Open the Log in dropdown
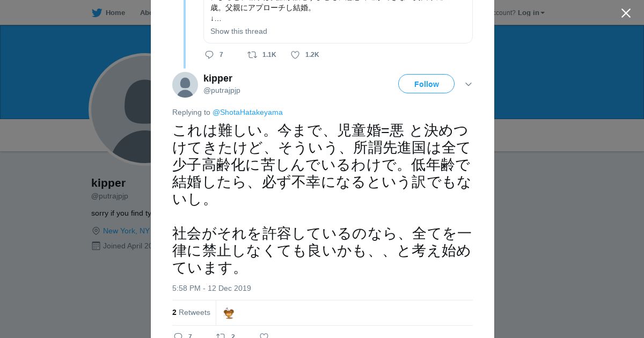This screenshot has width=644, height=338. coord(531,13)
